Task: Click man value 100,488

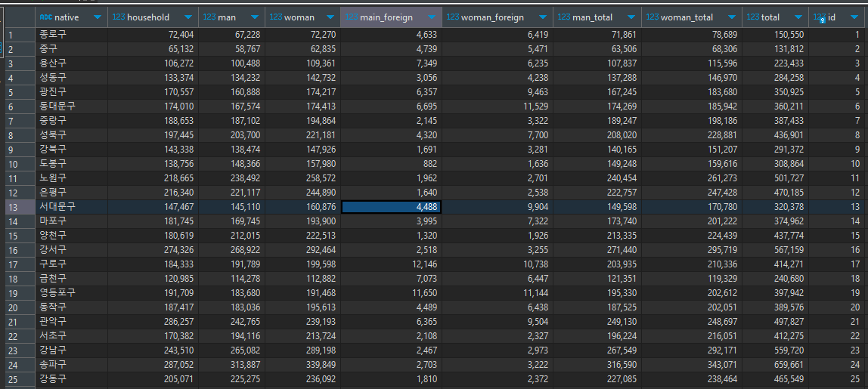Action: pyautogui.click(x=231, y=63)
